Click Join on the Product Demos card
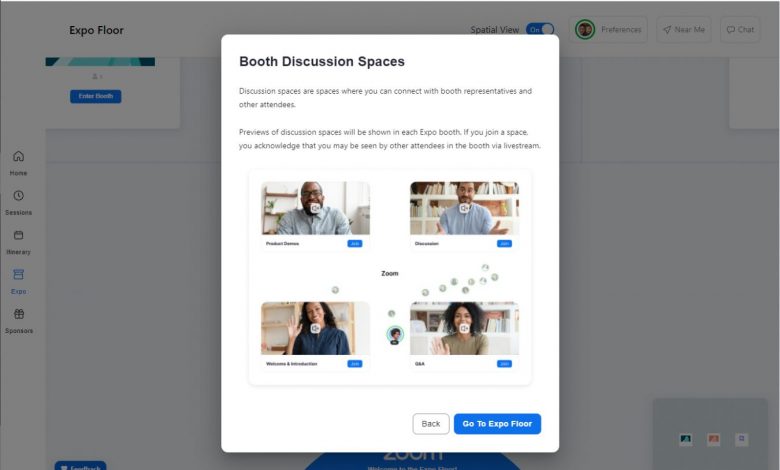Screen dimensions: 780x470 click(x=355, y=244)
